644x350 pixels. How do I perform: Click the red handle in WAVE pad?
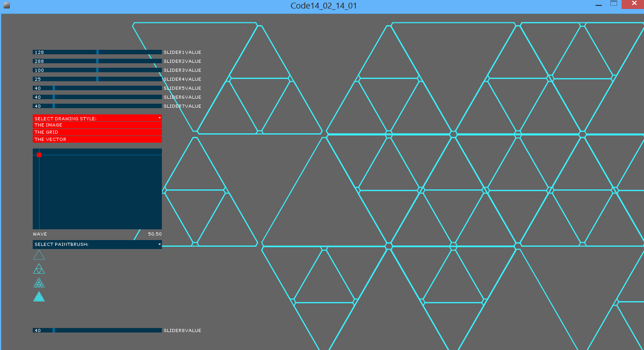39,155
